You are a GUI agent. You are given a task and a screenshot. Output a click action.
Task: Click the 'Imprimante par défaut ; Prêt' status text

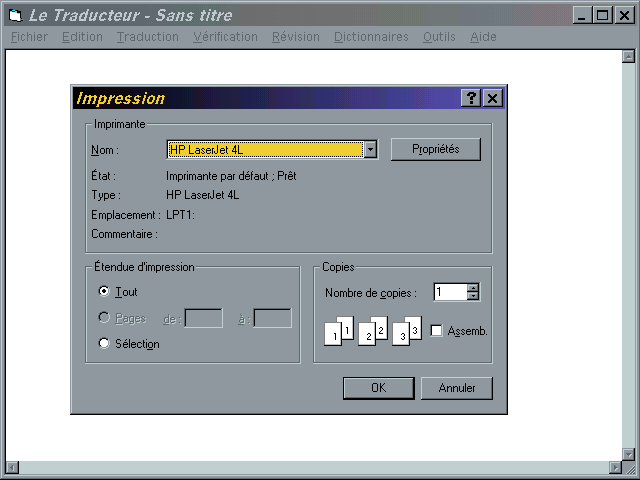(231, 176)
